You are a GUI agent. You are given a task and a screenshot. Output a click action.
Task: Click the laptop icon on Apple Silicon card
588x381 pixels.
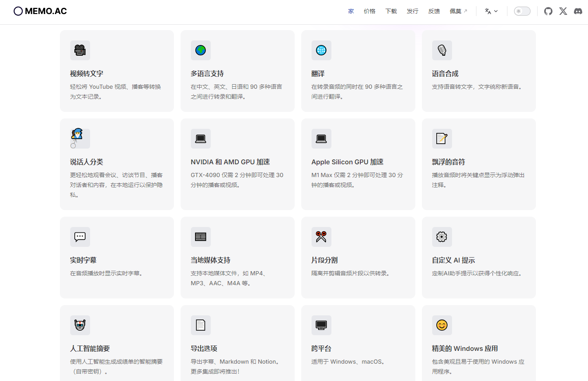[x=321, y=139]
